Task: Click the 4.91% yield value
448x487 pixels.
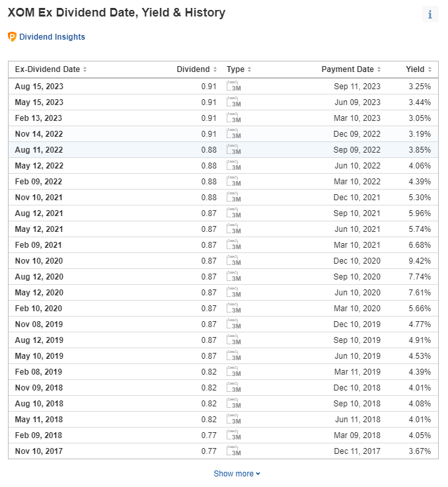Action: coord(420,340)
